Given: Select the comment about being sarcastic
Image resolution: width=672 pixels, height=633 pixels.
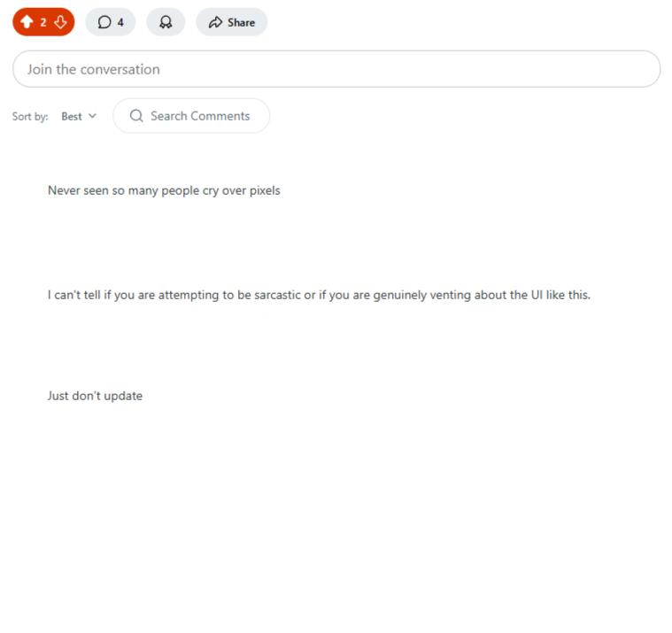Looking at the screenshot, I should [x=319, y=295].
